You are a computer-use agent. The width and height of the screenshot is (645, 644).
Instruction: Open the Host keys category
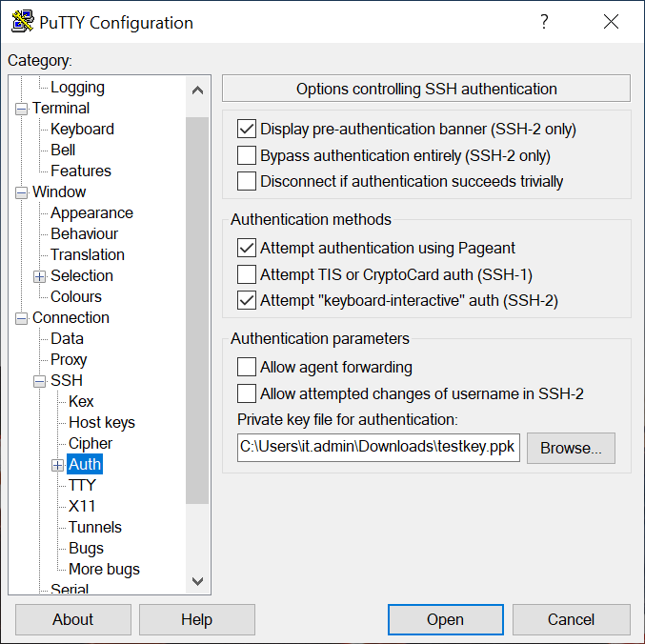click(101, 422)
